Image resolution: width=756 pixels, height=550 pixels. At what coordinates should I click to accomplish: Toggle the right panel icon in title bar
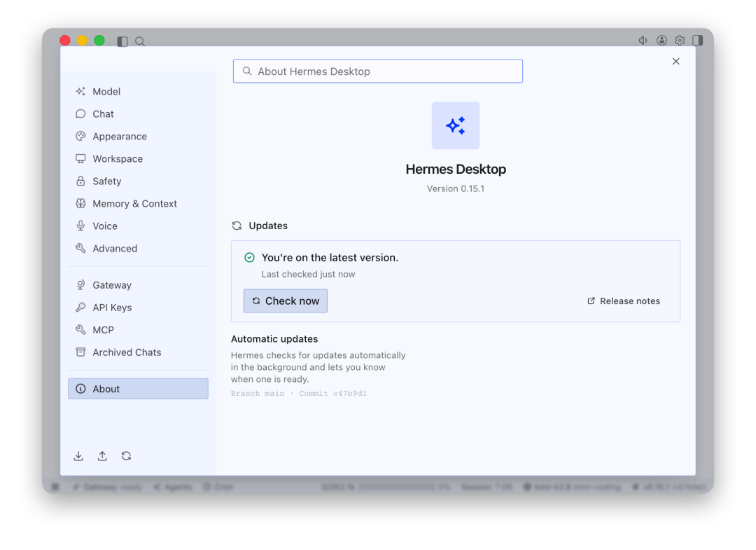click(x=698, y=41)
